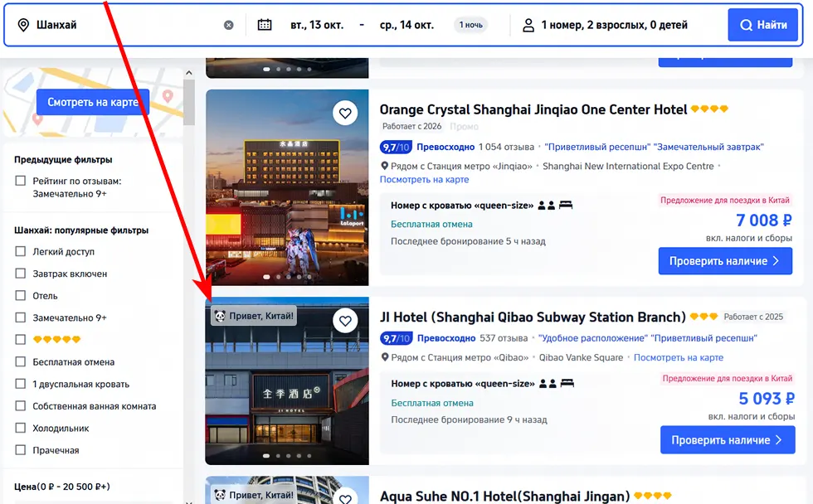Click the panda icon on Aqua Suhe badge
The height and width of the screenshot is (504, 813).
click(220, 495)
